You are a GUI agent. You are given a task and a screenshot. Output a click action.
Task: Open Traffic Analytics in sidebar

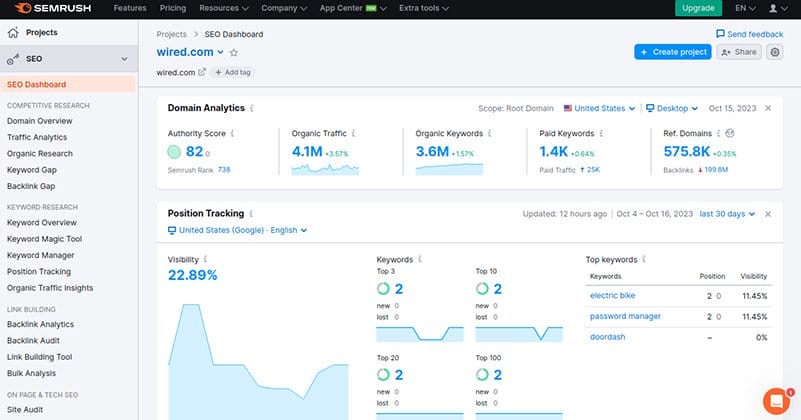[x=37, y=137]
